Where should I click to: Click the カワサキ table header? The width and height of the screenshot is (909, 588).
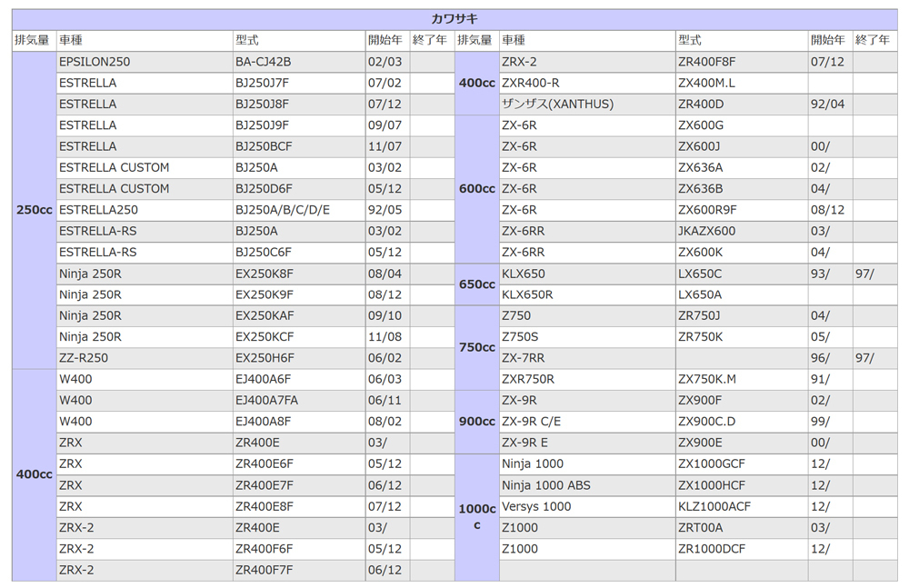[x=454, y=19]
